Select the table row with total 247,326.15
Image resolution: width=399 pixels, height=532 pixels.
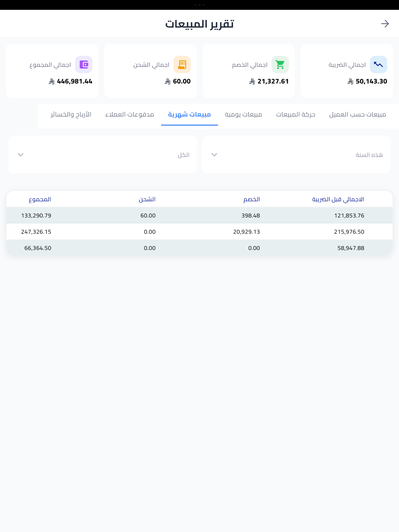pos(199,232)
